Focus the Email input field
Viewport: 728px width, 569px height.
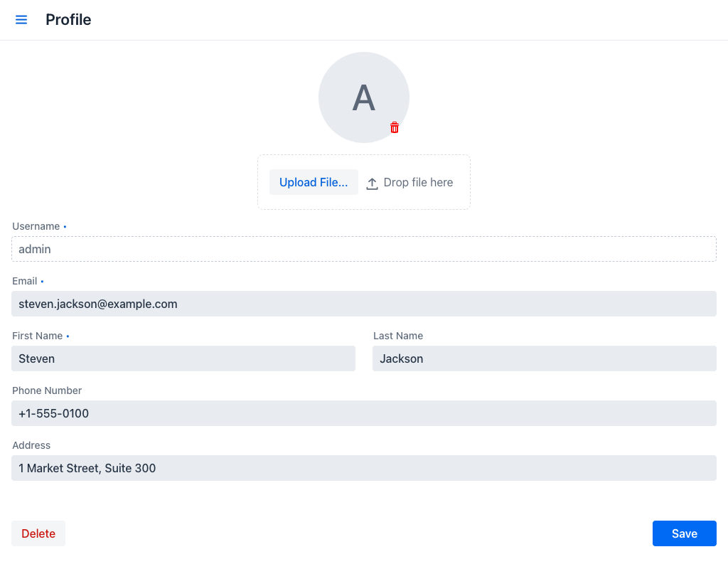[363, 304]
